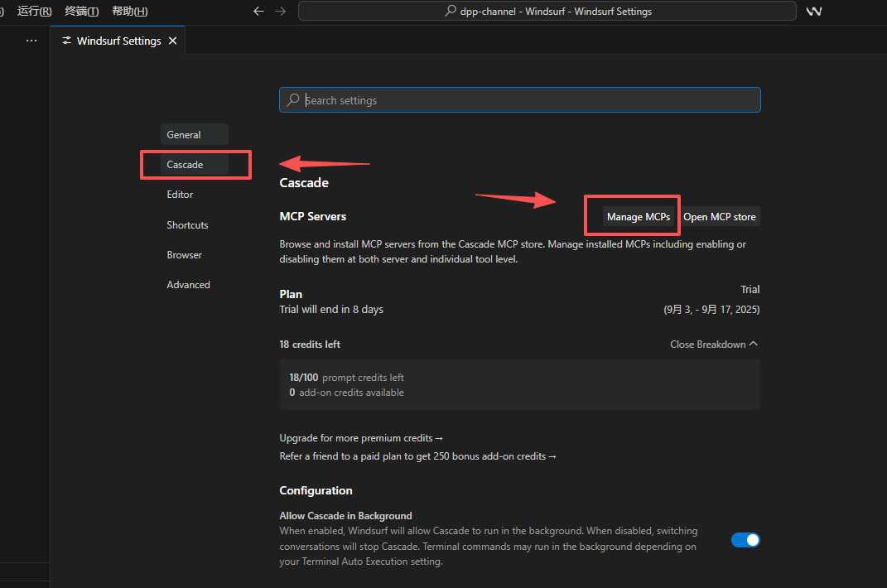Screen dimensions: 887x588
Task: Open the 运行(R) menu
Action: click(x=35, y=11)
